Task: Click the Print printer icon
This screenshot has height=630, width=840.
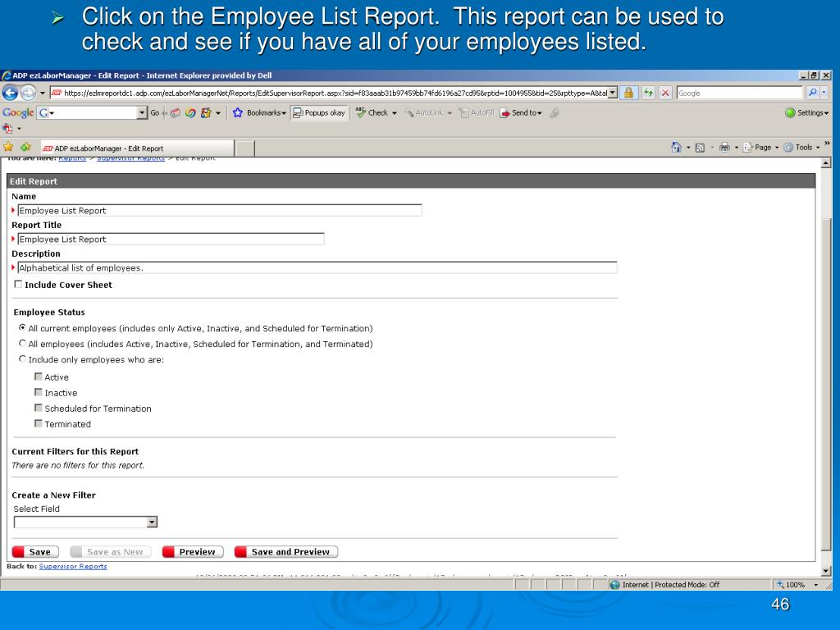Action: pos(724,148)
